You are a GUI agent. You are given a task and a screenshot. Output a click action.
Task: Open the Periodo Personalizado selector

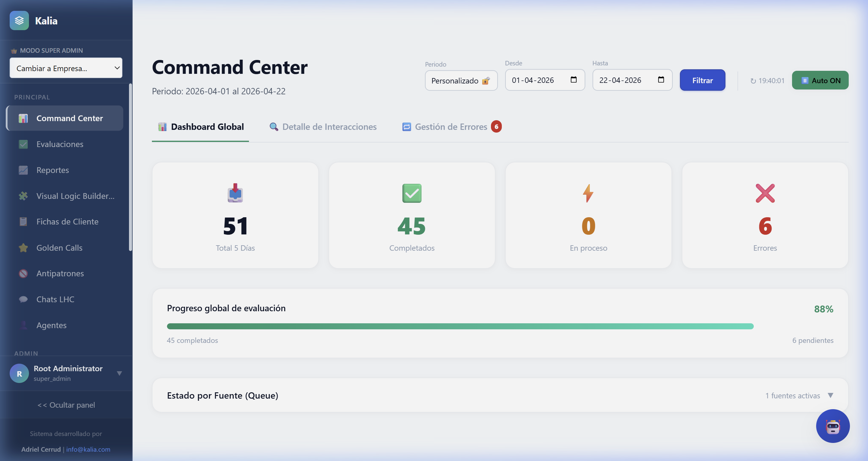point(461,80)
